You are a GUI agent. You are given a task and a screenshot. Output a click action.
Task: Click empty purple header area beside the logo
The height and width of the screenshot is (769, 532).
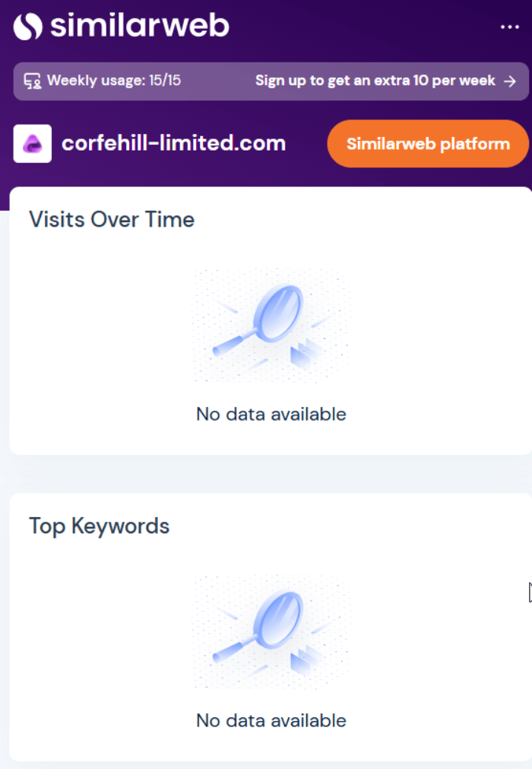365,27
